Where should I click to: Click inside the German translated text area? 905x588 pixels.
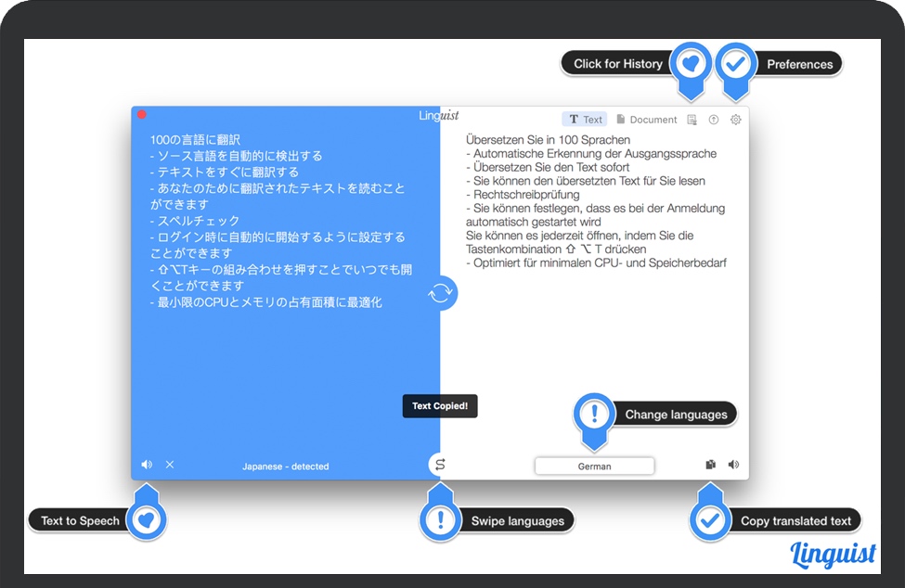click(594, 334)
